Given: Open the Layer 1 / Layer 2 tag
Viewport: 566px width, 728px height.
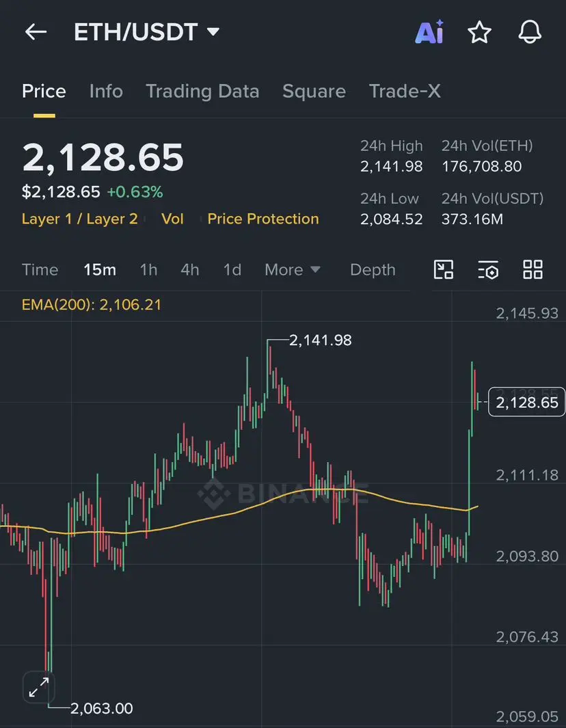Looking at the screenshot, I should pyautogui.click(x=80, y=219).
